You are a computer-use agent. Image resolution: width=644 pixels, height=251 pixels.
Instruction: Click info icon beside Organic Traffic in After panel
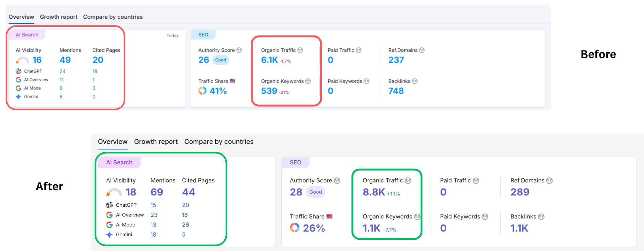(x=408, y=181)
